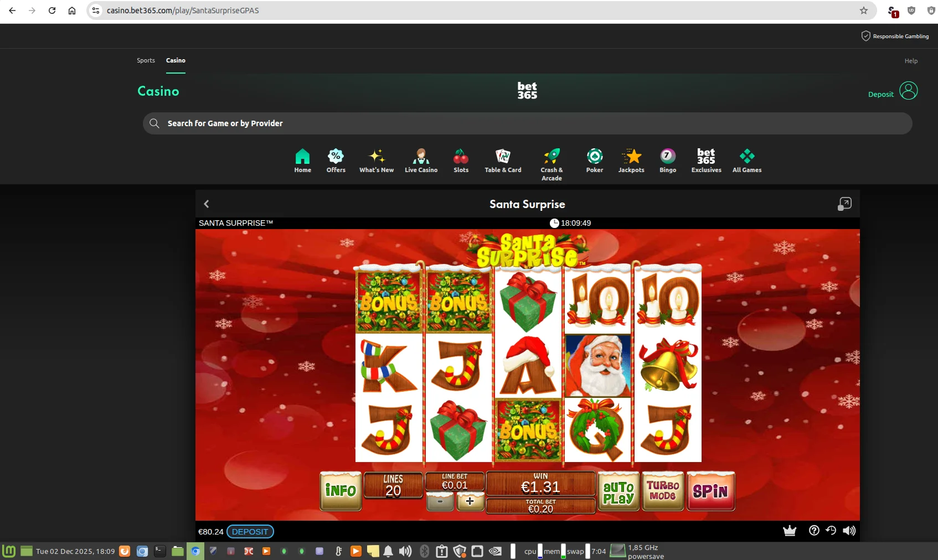This screenshot has height=560, width=938.
Task: Click the taskbar date and time
Action: 75,551
